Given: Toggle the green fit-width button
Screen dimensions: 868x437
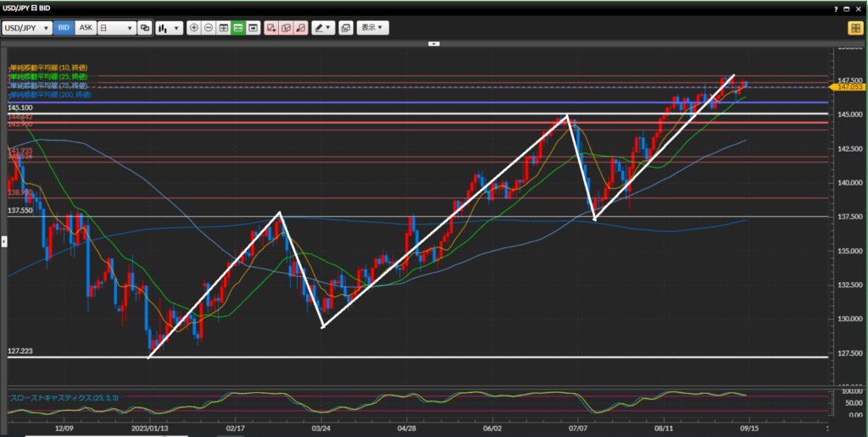Looking at the screenshot, I should [x=238, y=28].
